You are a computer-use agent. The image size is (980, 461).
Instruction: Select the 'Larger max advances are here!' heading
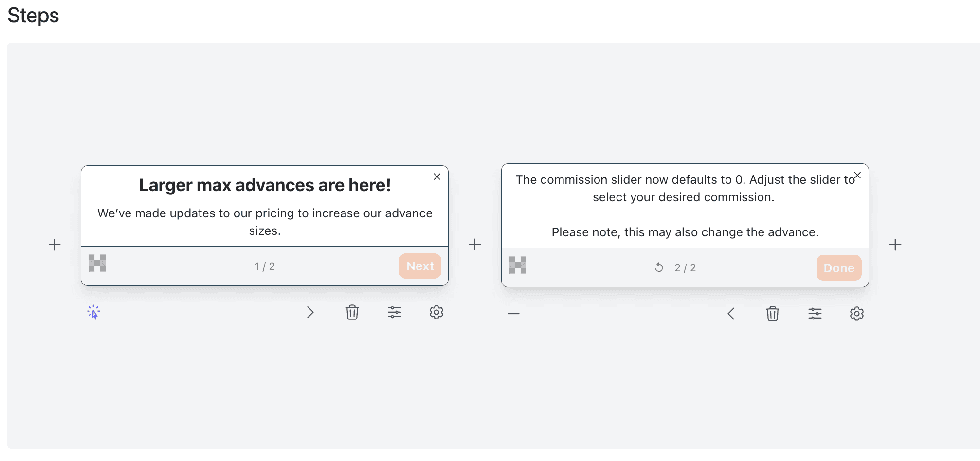(265, 185)
